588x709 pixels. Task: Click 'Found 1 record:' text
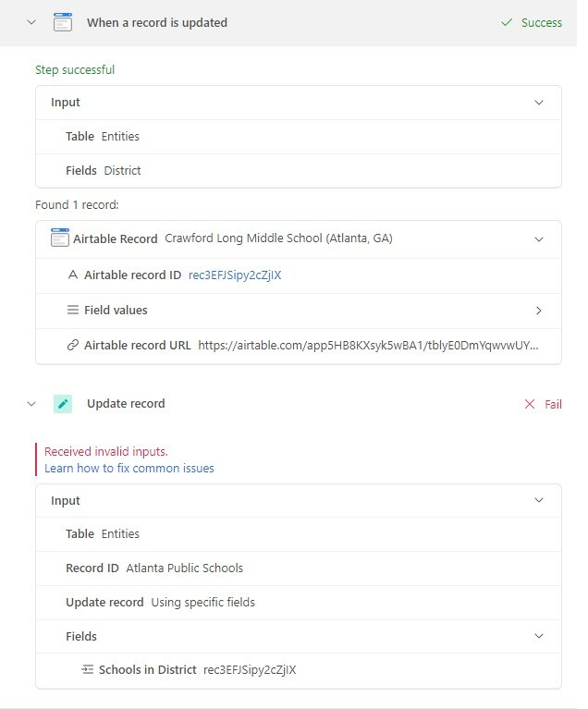coord(77,205)
